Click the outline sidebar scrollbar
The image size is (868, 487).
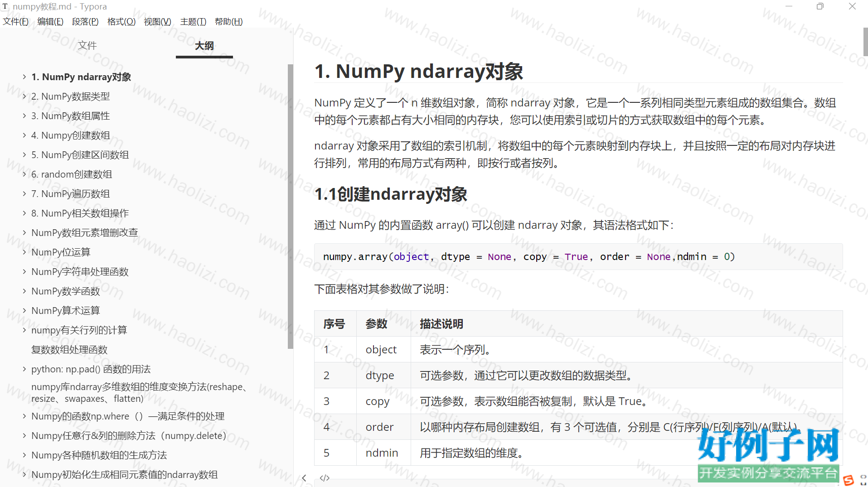(x=291, y=206)
